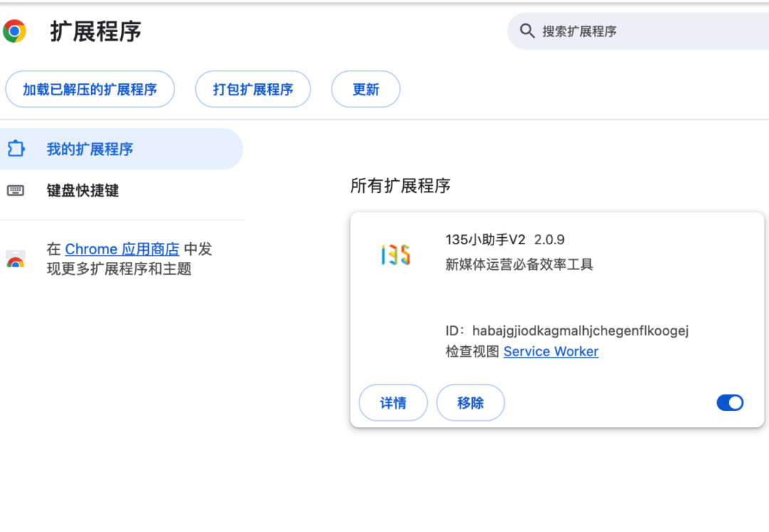The height and width of the screenshot is (532, 769).
Task: Focus the 搜索扩展程序 search field
Action: pos(637,31)
